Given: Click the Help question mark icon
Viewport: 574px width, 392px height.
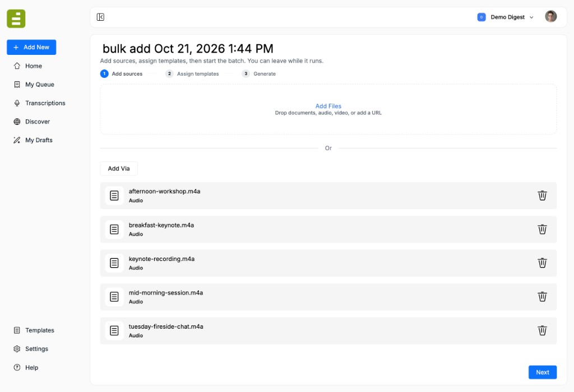Looking at the screenshot, I should (17, 367).
